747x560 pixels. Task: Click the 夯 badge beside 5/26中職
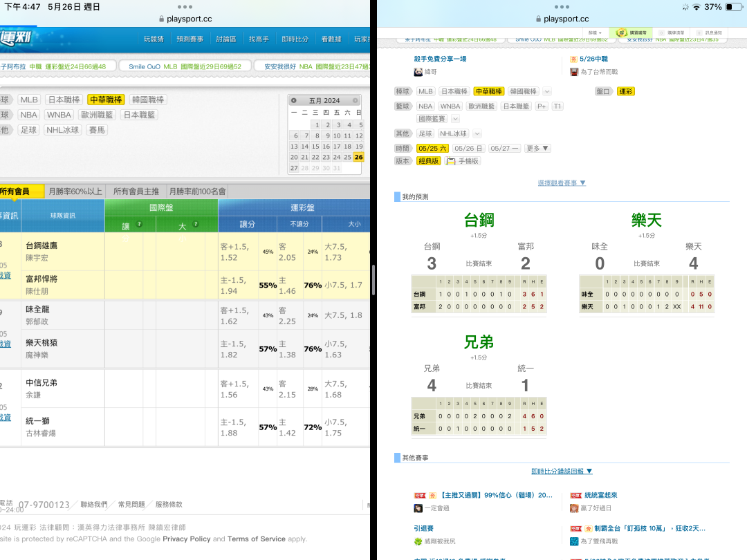(573, 59)
